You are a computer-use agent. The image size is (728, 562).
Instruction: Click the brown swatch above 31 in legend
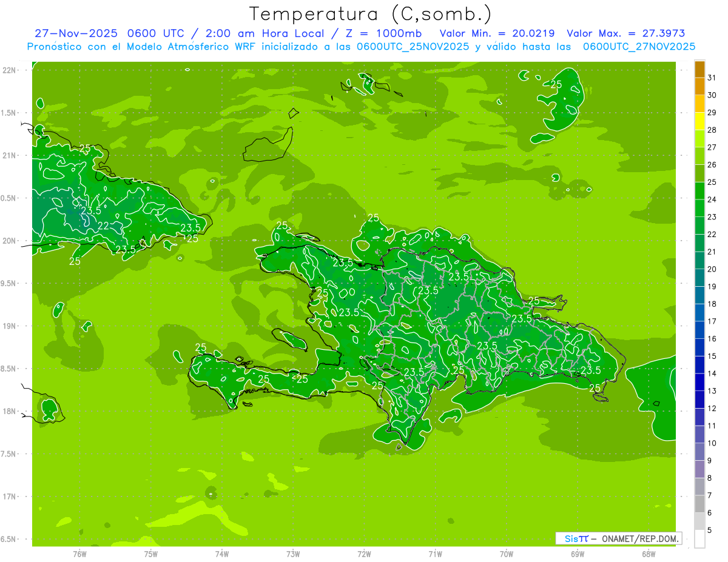[699, 69]
